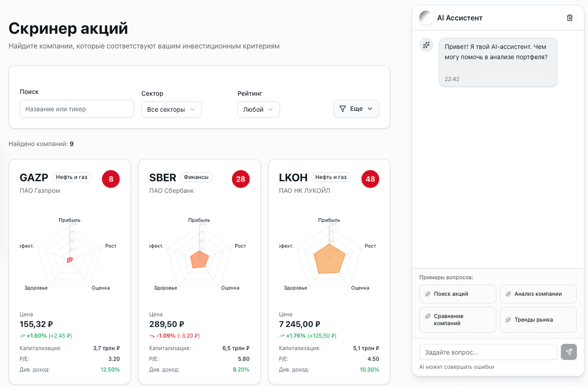Select the Финансы sector chip on SBER card
Viewport: 588px width, 387px height.
(x=196, y=178)
